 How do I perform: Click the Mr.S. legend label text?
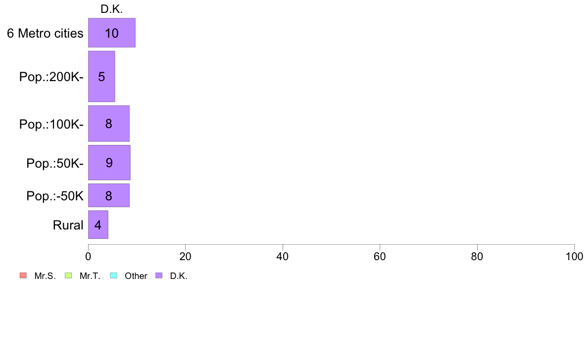45,276
